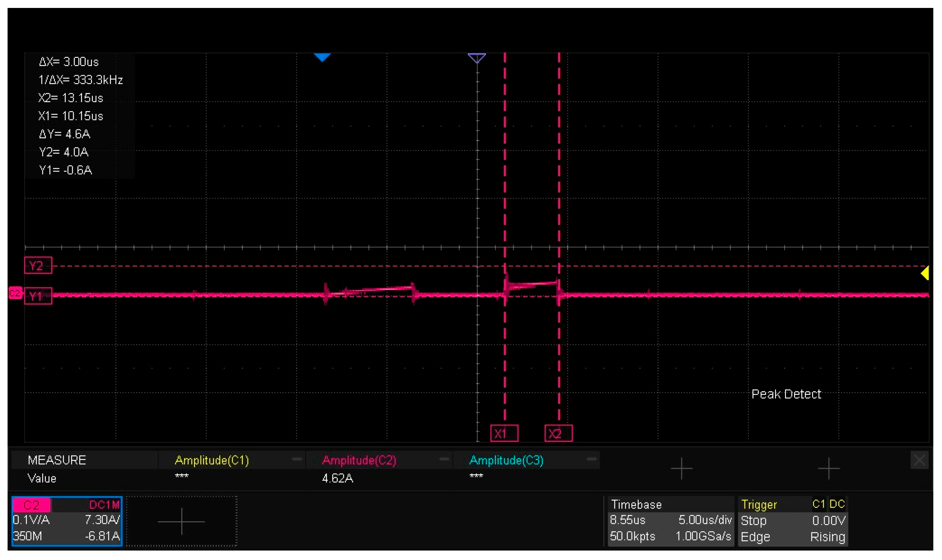Click the X2 cursor label box
This screenshot has width=942, height=560.
(x=558, y=433)
